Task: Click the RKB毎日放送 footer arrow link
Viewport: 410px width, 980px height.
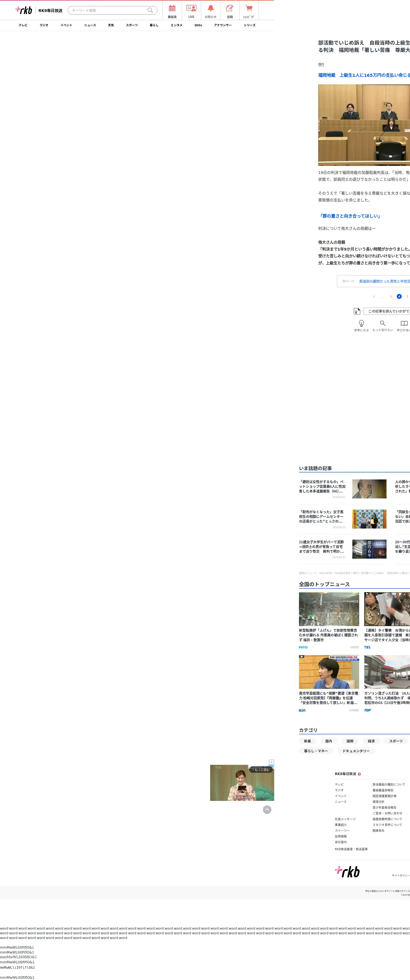Action: [x=359, y=774]
